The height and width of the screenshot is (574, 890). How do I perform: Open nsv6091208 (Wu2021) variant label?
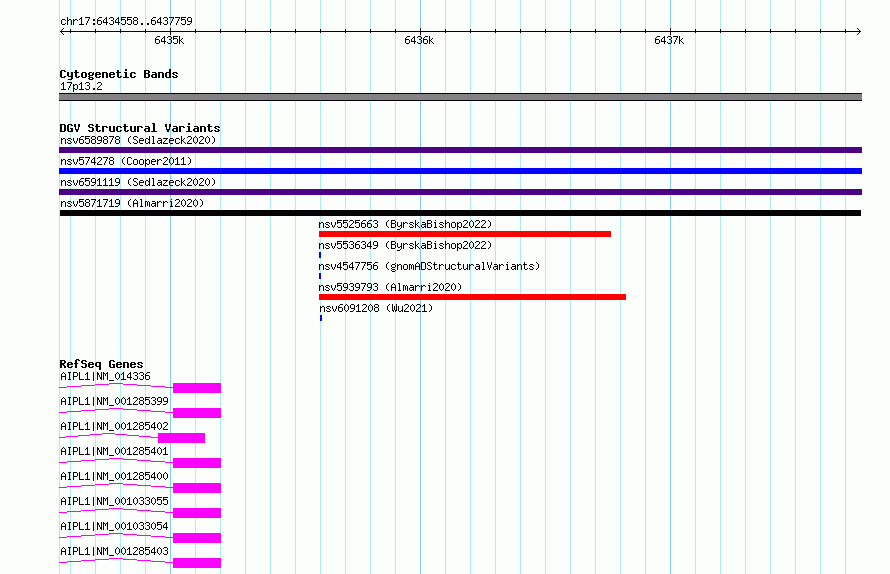[376, 308]
